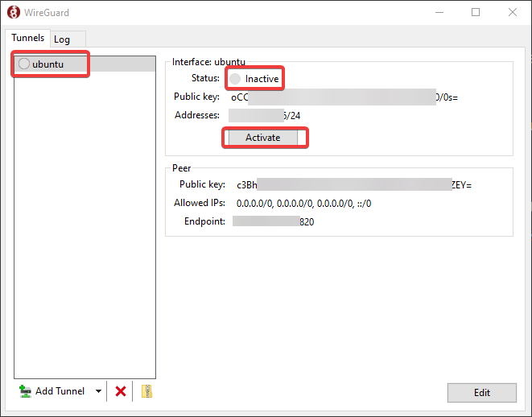Image resolution: width=532 pixels, height=417 pixels.
Task: Select the Tunnels tab
Action: (28, 38)
